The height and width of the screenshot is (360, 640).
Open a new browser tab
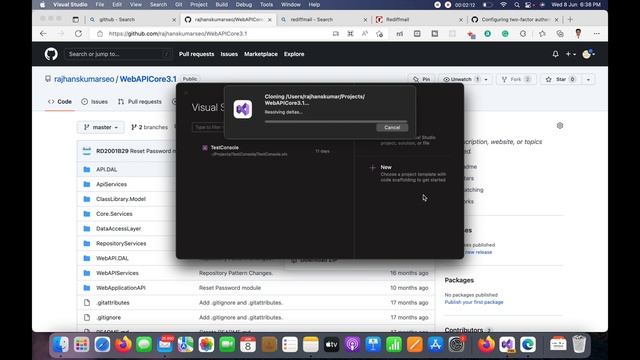[570, 19]
